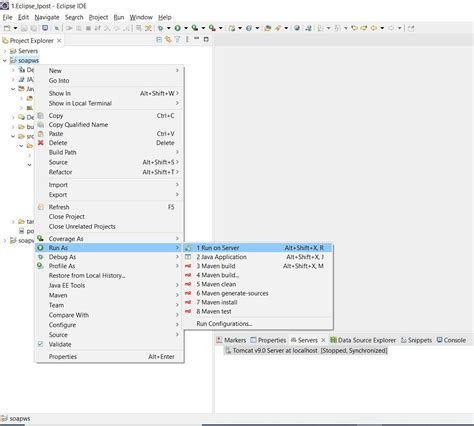Choose Validate in the context menu
Viewport: 474px width, 426px height.
coord(109,344)
